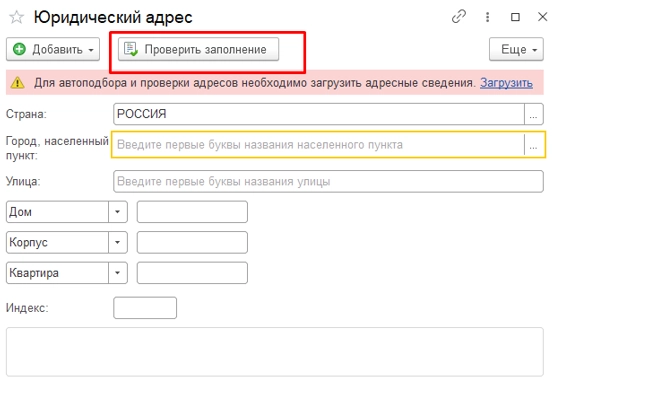Open city selection ellipsis button

[x=534, y=145]
